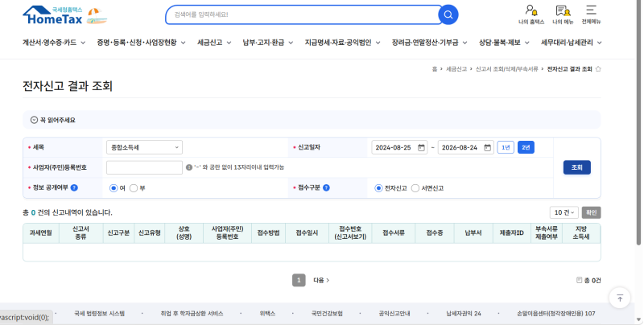Open the end date calendar icon

coord(487,147)
